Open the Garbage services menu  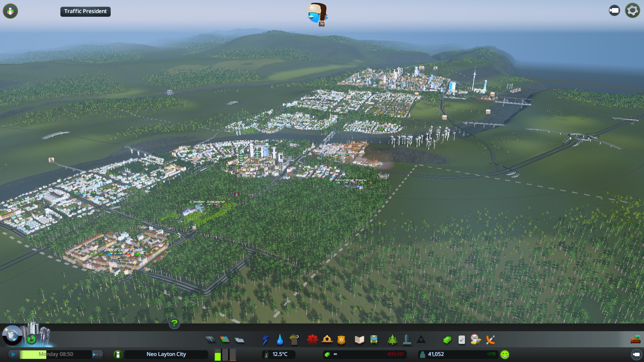294,340
